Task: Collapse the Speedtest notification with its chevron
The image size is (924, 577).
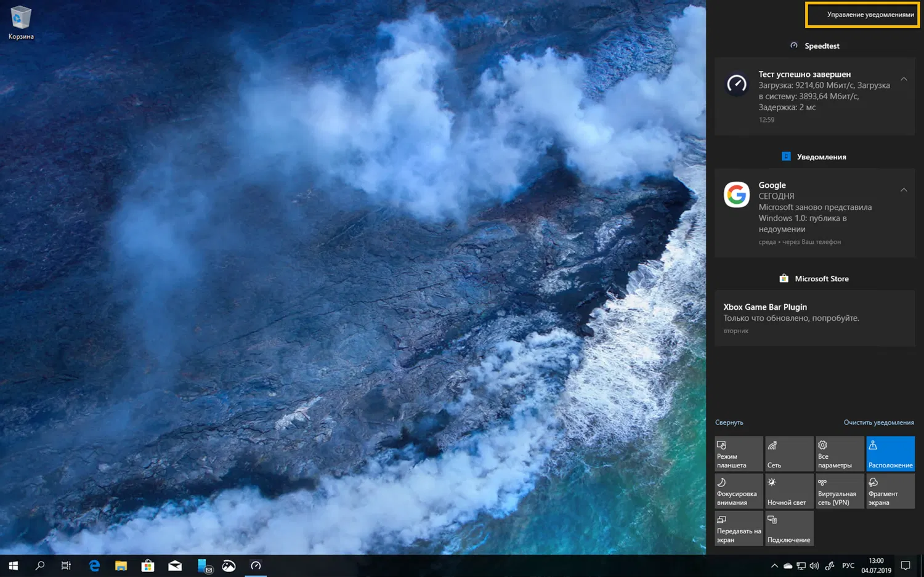Action: point(904,79)
